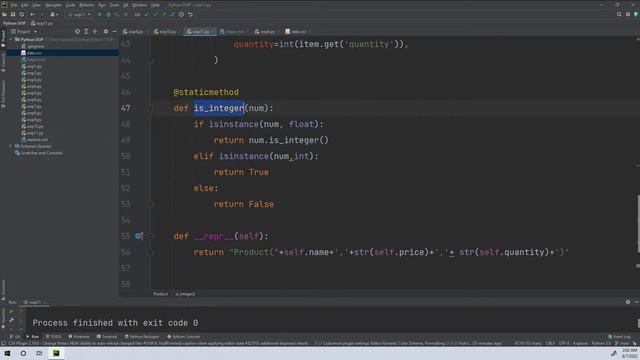640x360 pixels.
Task: Select the step11 tab in Run panel
Action: pyautogui.click(x=33, y=302)
